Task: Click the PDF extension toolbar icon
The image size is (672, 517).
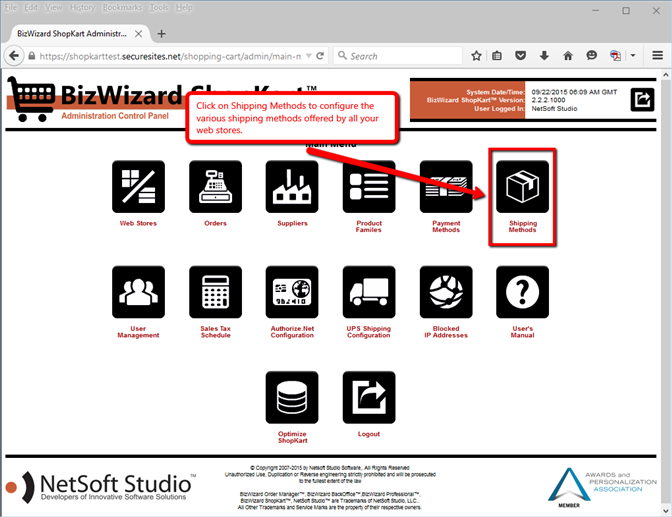Action: click(615, 56)
